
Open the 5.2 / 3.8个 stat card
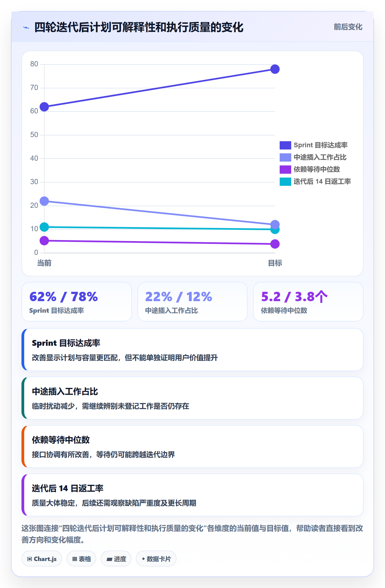308,302
